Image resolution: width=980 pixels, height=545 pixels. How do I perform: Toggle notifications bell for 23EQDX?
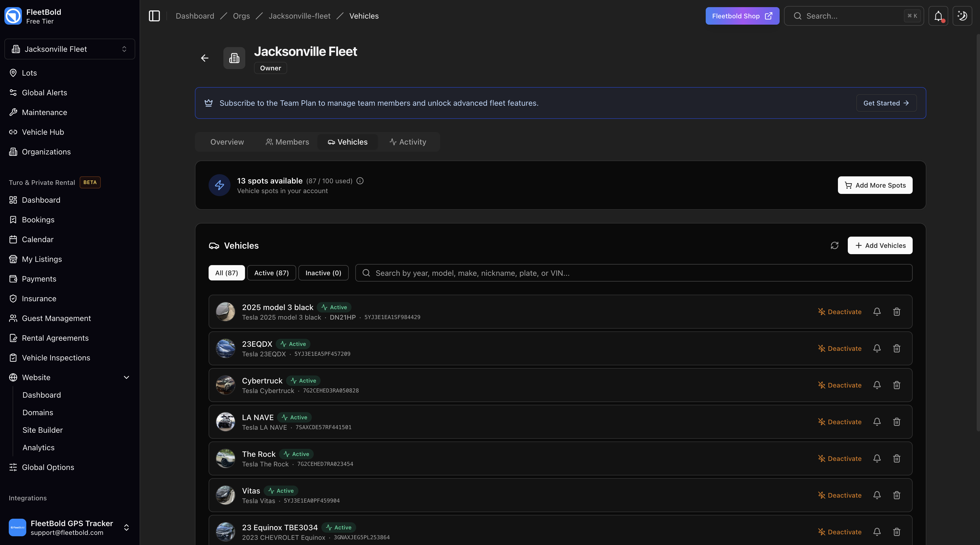point(877,348)
